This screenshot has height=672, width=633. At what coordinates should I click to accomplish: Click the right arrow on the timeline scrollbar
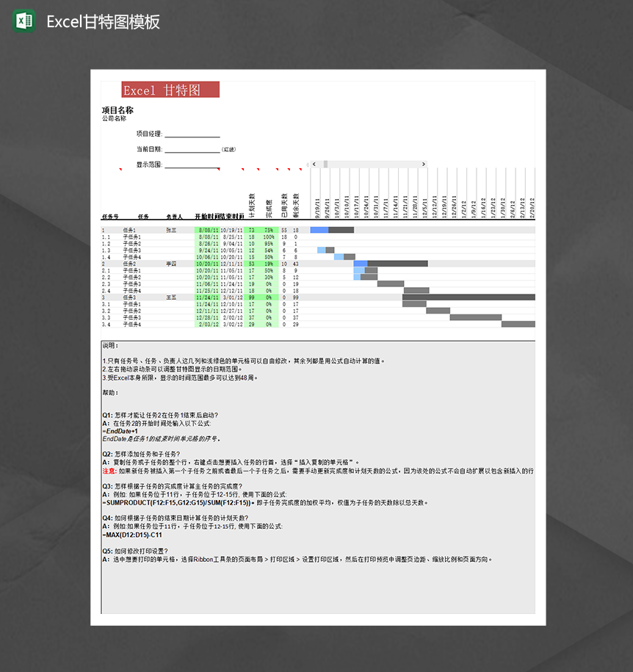click(x=424, y=165)
